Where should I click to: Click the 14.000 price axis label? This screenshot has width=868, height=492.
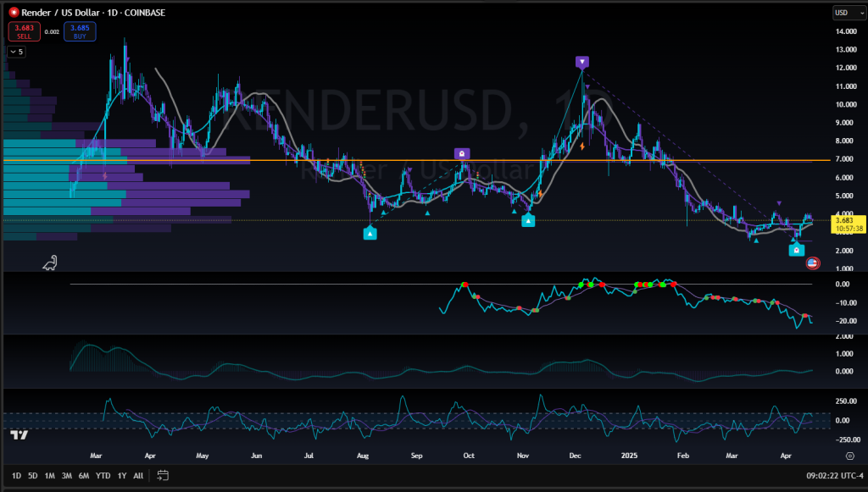[x=847, y=31]
